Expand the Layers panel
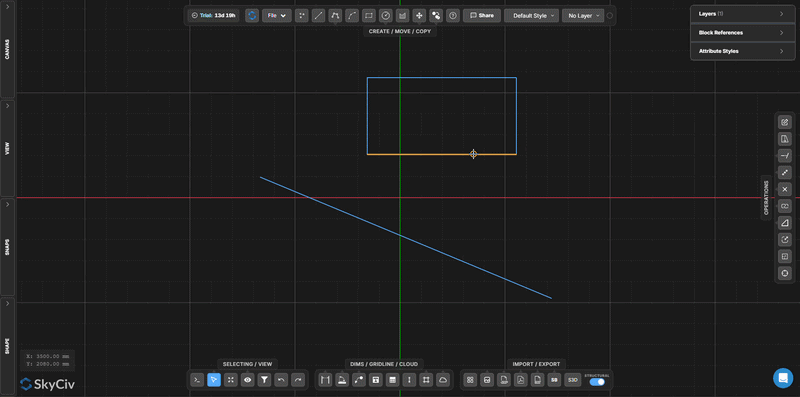The height and width of the screenshot is (397, 800). pyautogui.click(x=742, y=14)
